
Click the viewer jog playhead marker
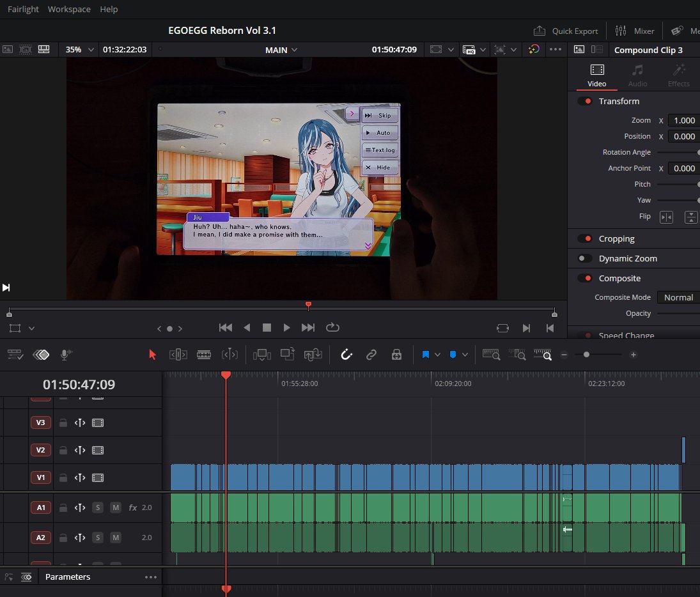(308, 306)
